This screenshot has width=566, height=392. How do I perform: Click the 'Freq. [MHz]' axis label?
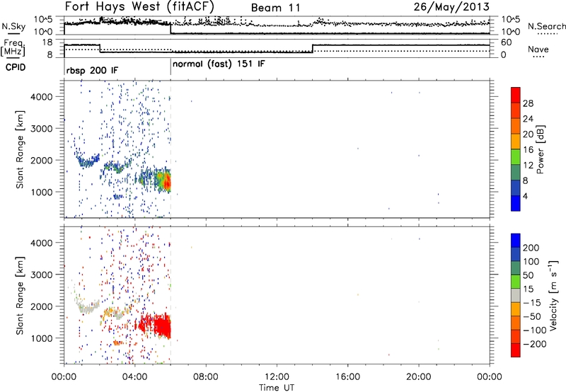click(x=13, y=48)
